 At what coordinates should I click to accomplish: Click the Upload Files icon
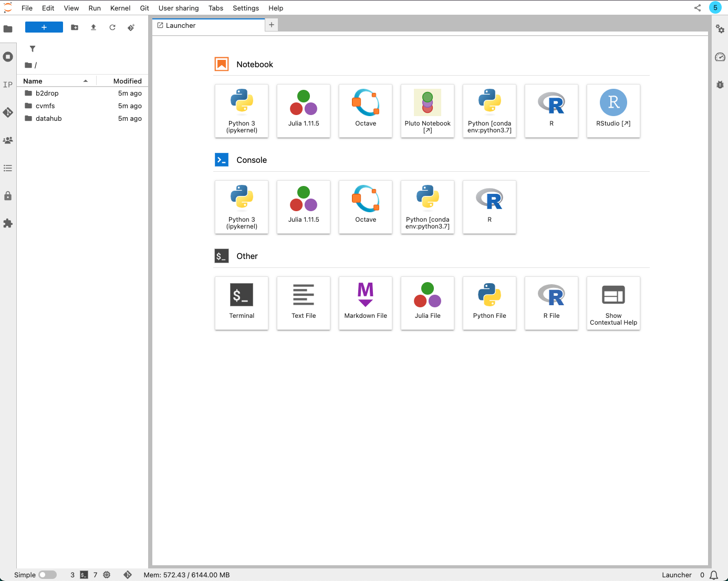tap(93, 27)
